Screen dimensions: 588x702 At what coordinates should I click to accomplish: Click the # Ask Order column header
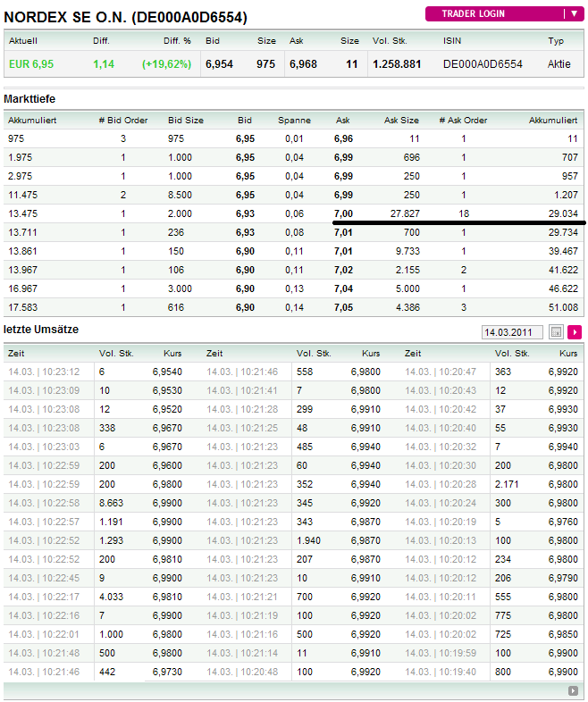tap(463, 121)
